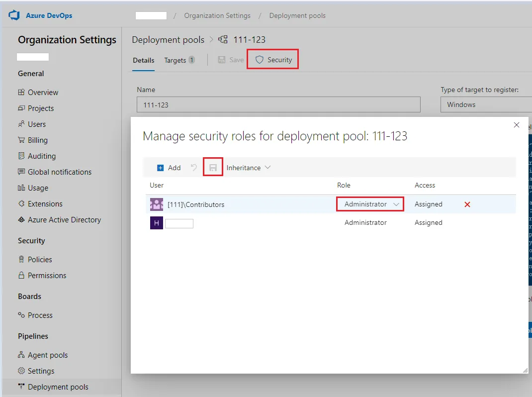Click Deployment pools page heading link
This screenshot has height=397, width=532.
(x=168, y=40)
